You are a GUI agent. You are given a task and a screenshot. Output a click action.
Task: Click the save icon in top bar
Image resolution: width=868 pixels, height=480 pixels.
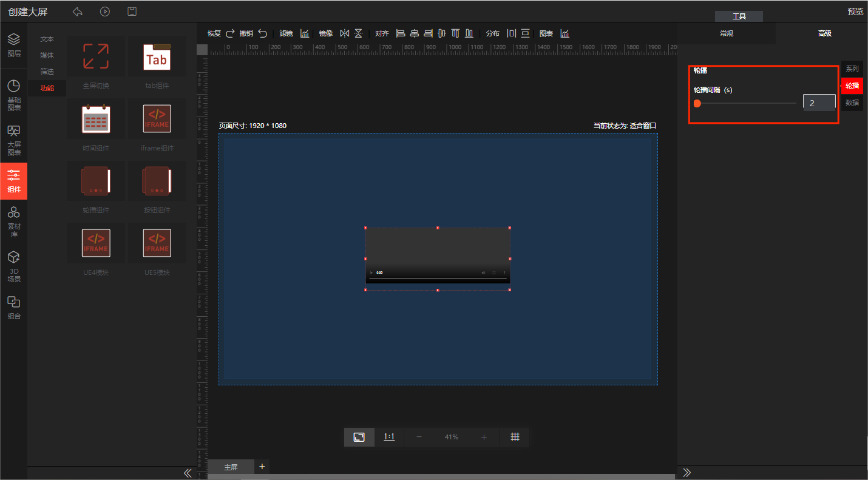click(x=132, y=12)
